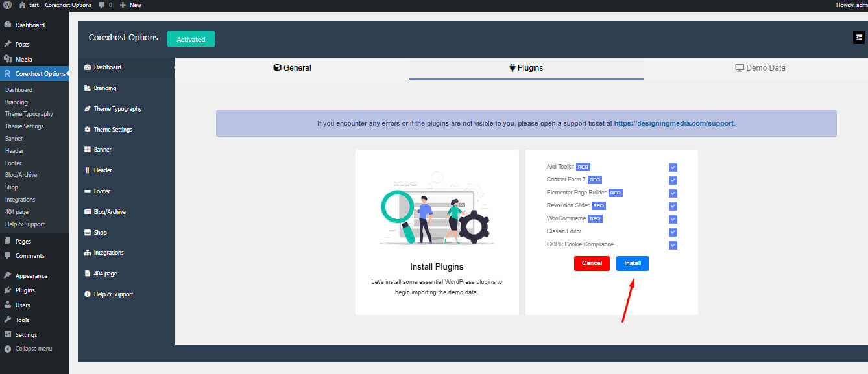Click the Theme Settings gear icon
Image resolution: width=868 pixels, height=374 pixels.
pyautogui.click(x=88, y=130)
